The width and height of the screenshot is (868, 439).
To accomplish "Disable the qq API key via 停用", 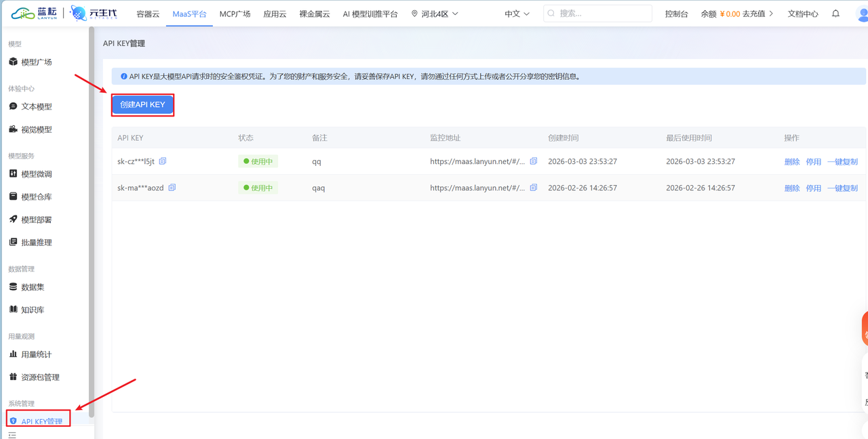I will click(x=813, y=161).
